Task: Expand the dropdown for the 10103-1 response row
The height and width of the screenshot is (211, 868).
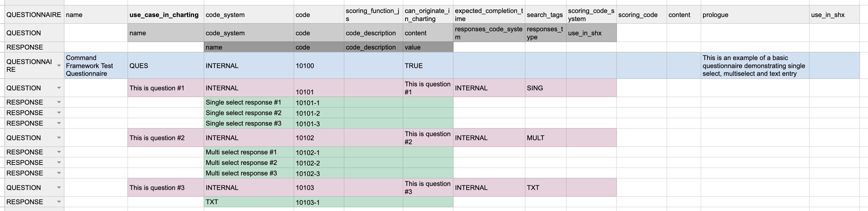Action: point(59,202)
